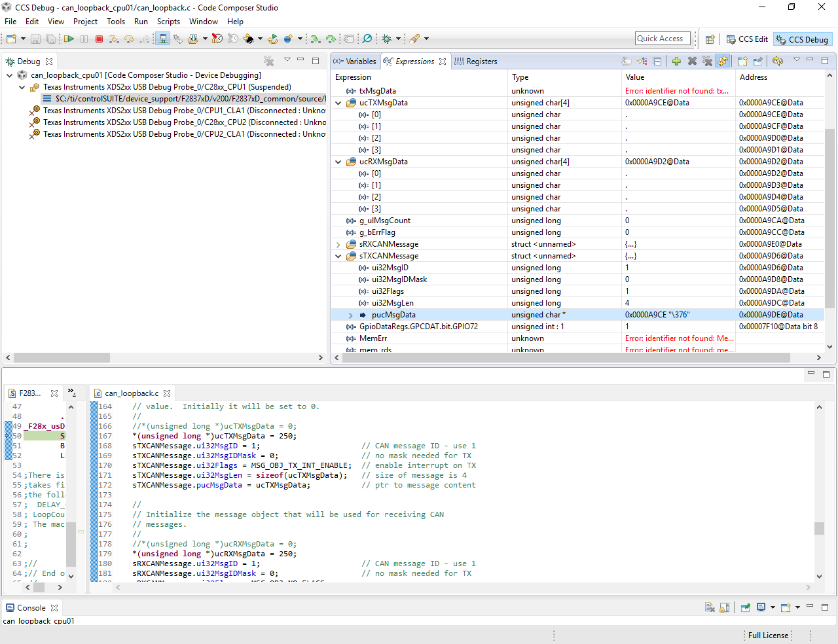838x644 pixels.
Task: Expand the sRXCANMessage struct node
Action: coord(338,245)
